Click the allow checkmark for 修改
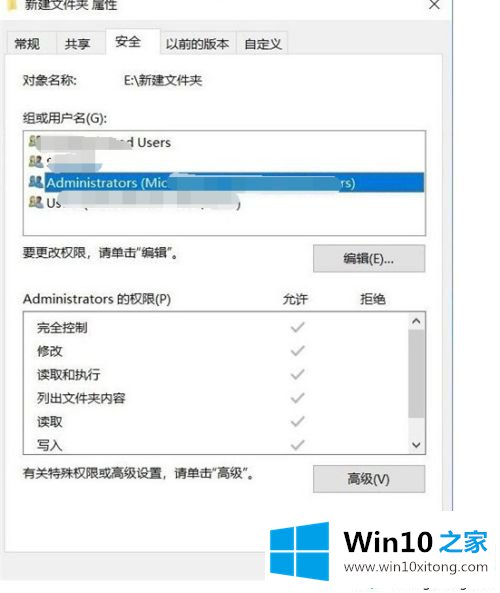The width and height of the screenshot is (500, 593). [x=298, y=351]
